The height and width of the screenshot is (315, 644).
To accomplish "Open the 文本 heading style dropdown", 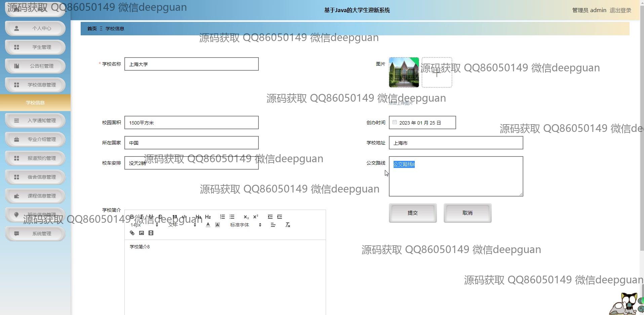I will [x=182, y=225].
